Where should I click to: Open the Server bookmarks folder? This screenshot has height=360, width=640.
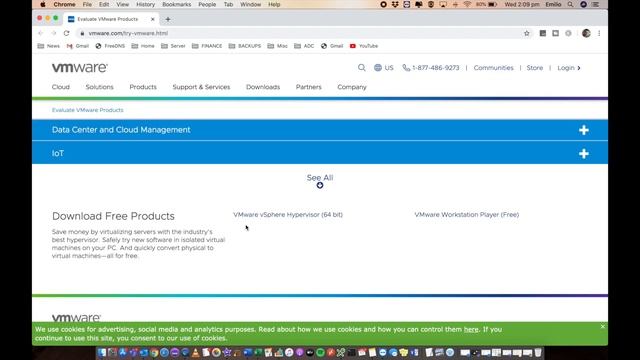pyautogui.click(x=173, y=46)
